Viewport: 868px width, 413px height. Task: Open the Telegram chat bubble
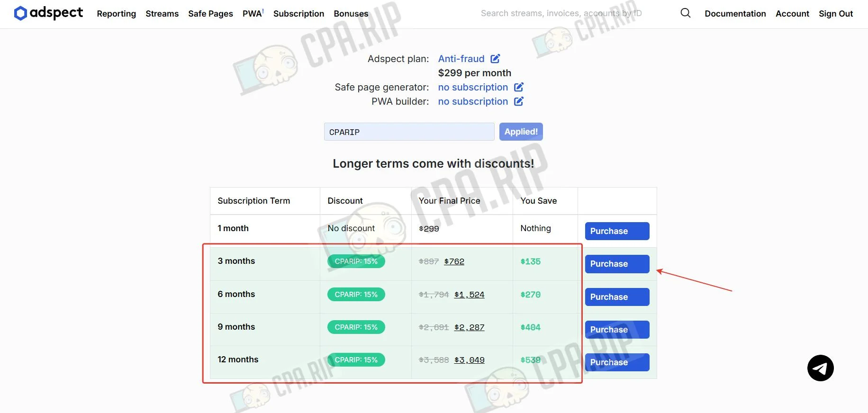pos(820,368)
